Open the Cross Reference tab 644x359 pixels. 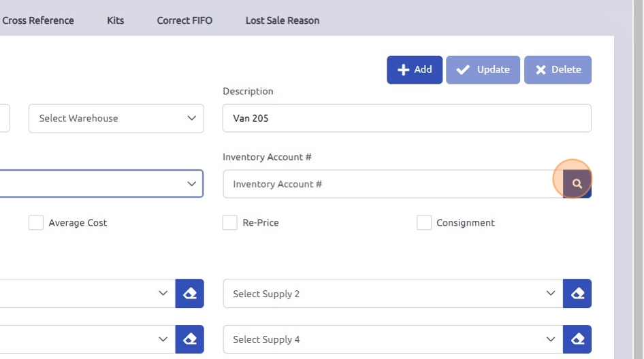38,20
